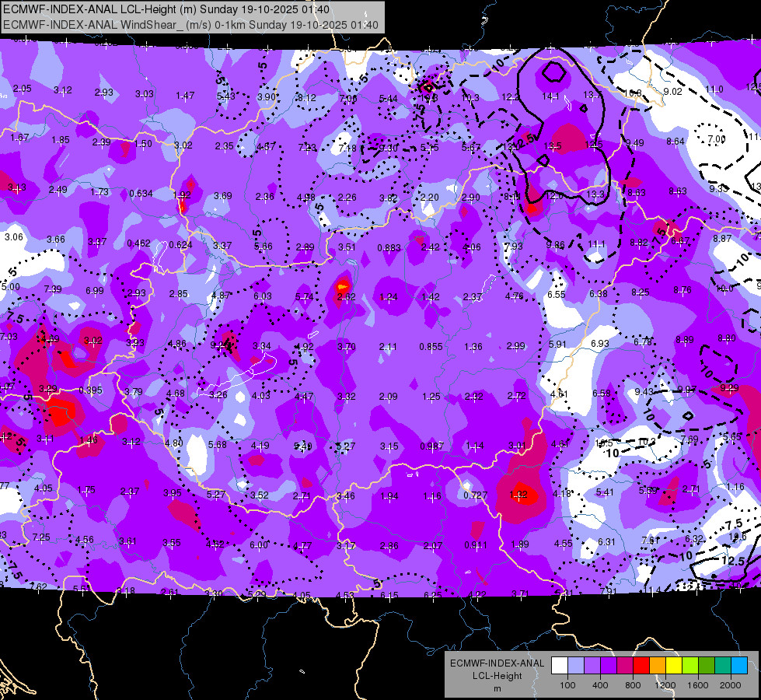
Task: Click the orange legend swatch
Action: tap(658, 666)
